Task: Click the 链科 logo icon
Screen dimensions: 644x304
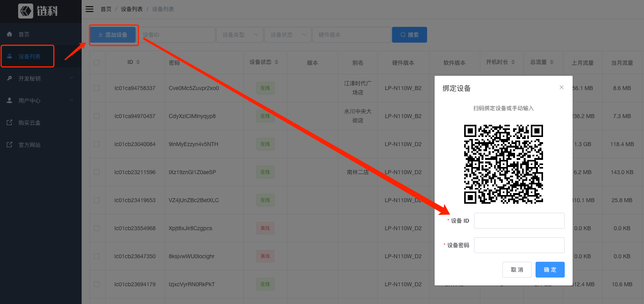Action: (26, 11)
